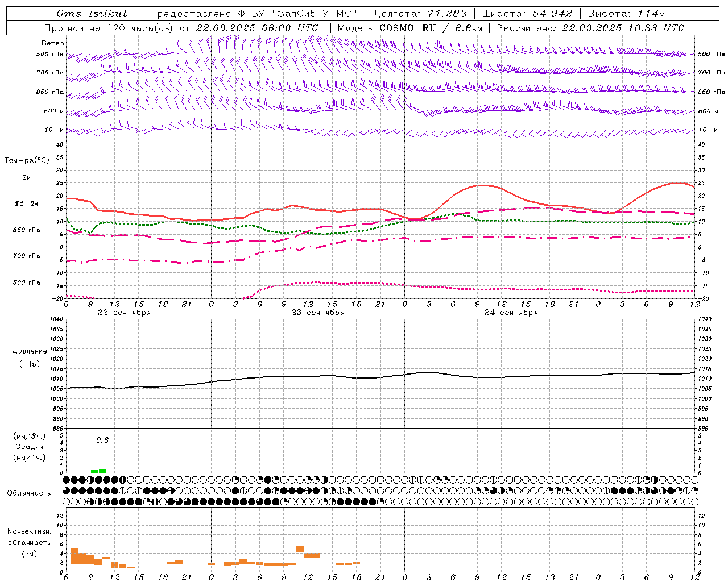Click the 500 м wind level label at left
This screenshot has height=582, width=728.
coord(55,111)
